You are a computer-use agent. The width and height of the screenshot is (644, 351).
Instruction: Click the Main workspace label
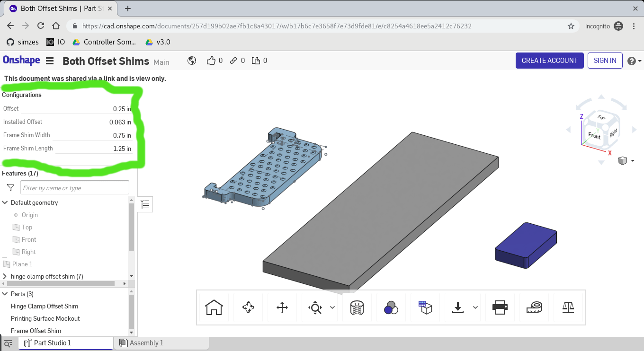(x=161, y=62)
